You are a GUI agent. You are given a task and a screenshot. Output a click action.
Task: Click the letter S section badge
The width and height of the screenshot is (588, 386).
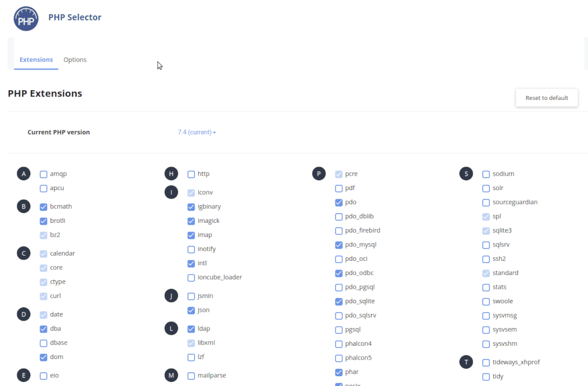pyautogui.click(x=466, y=173)
